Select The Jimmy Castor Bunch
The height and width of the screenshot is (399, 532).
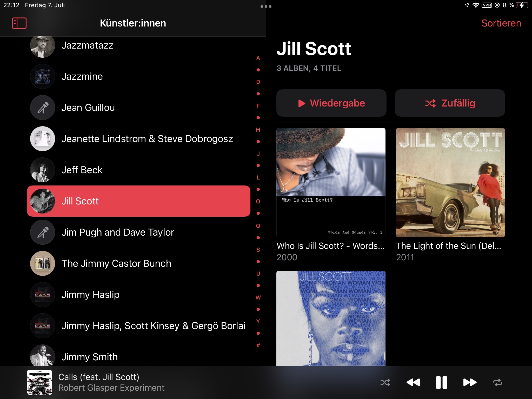[139, 263]
